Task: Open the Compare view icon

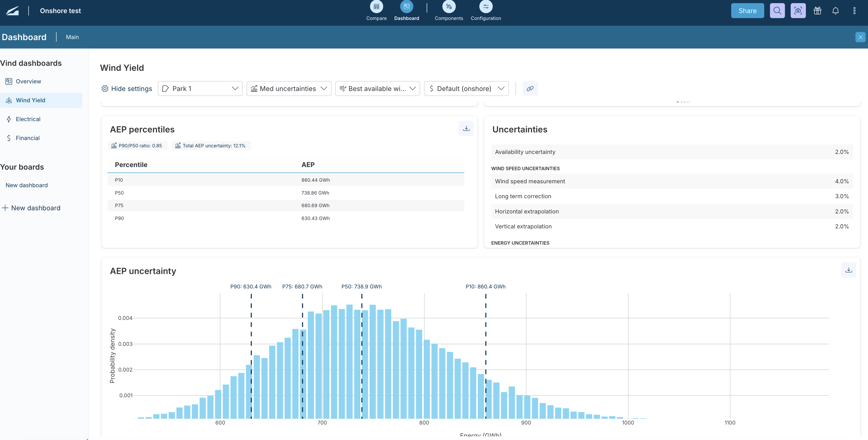Action: (376, 7)
